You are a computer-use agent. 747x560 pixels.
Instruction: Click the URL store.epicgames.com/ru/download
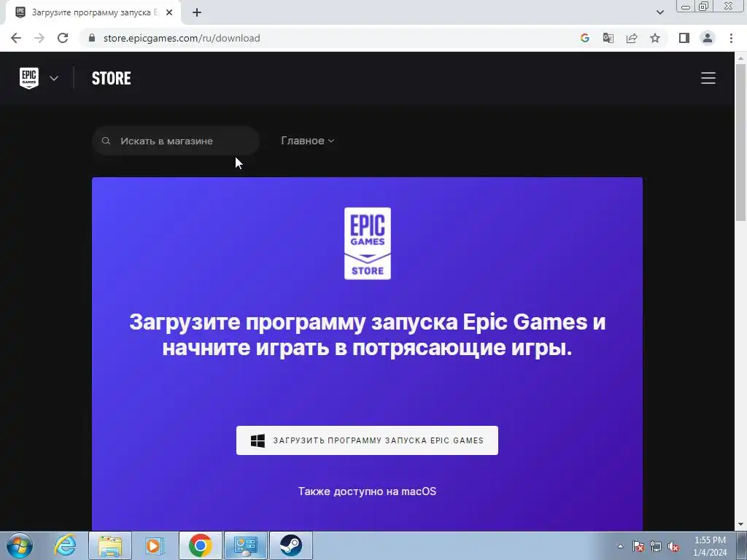pyautogui.click(x=182, y=38)
